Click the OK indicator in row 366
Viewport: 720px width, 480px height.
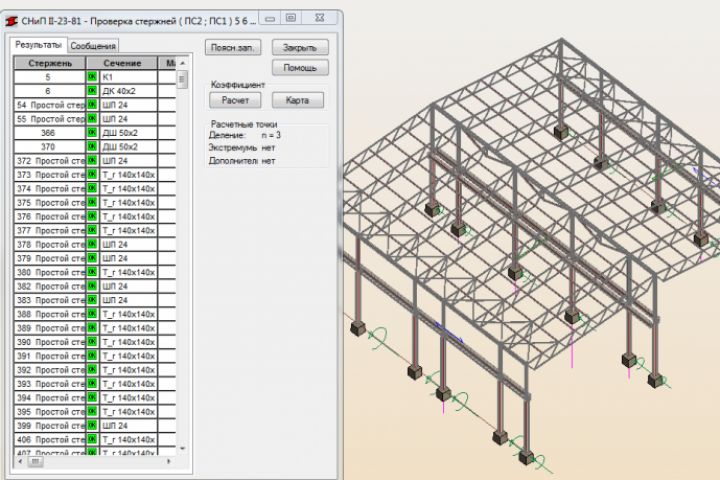coord(92,132)
